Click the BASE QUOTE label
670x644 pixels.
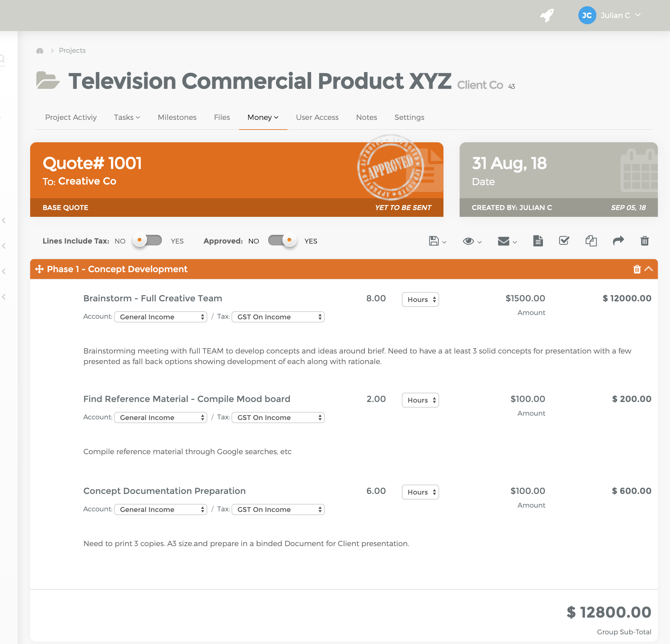(65, 208)
